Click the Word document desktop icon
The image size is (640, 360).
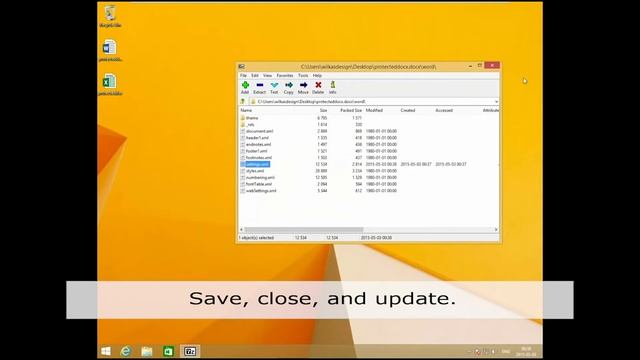[110, 51]
